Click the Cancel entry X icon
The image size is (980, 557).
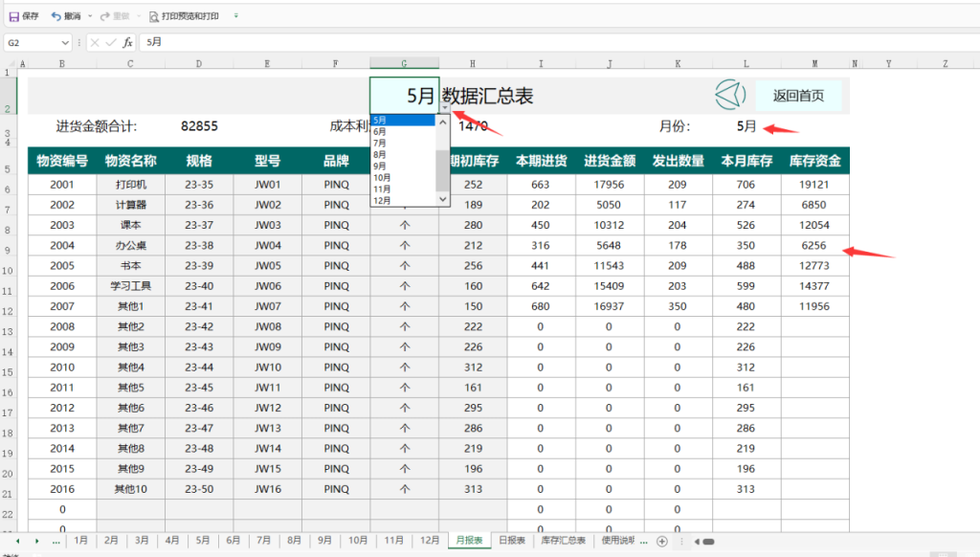tap(95, 42)
